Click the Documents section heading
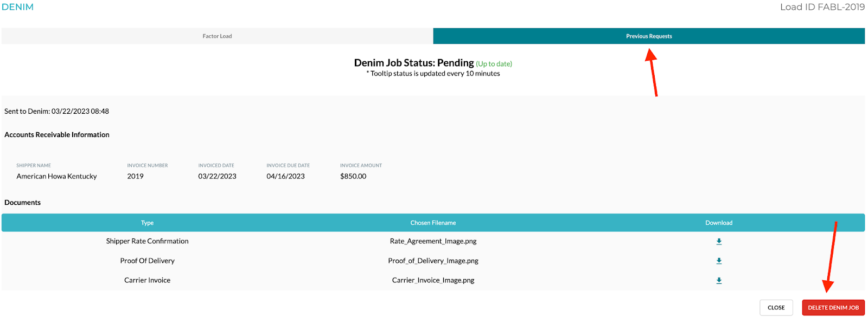 coord(23,203)
